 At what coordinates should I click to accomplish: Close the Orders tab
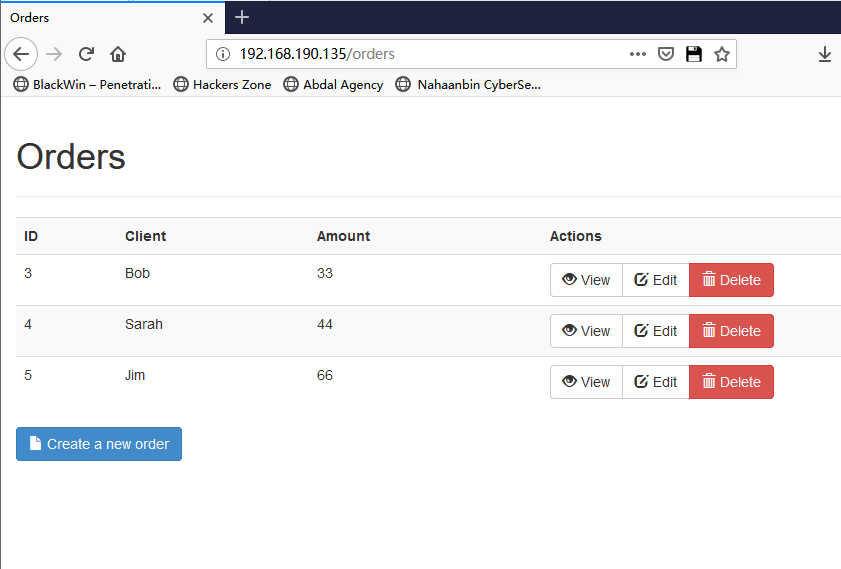[208, 18]
